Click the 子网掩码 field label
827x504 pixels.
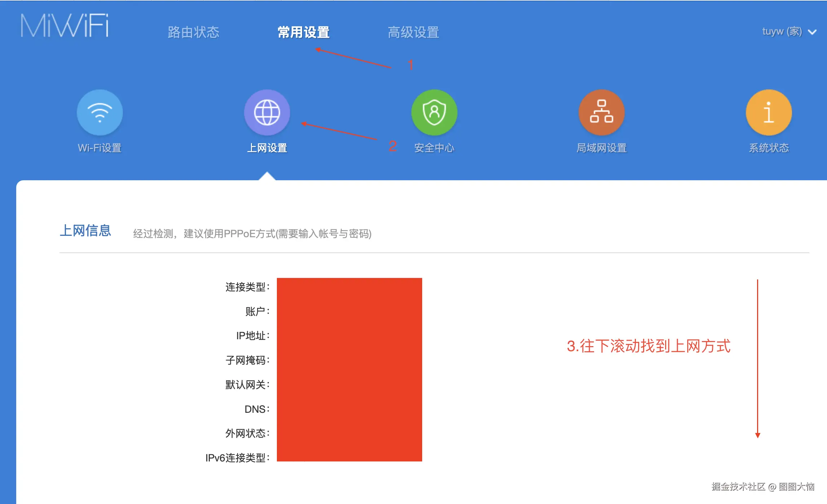tap(247, 360)
